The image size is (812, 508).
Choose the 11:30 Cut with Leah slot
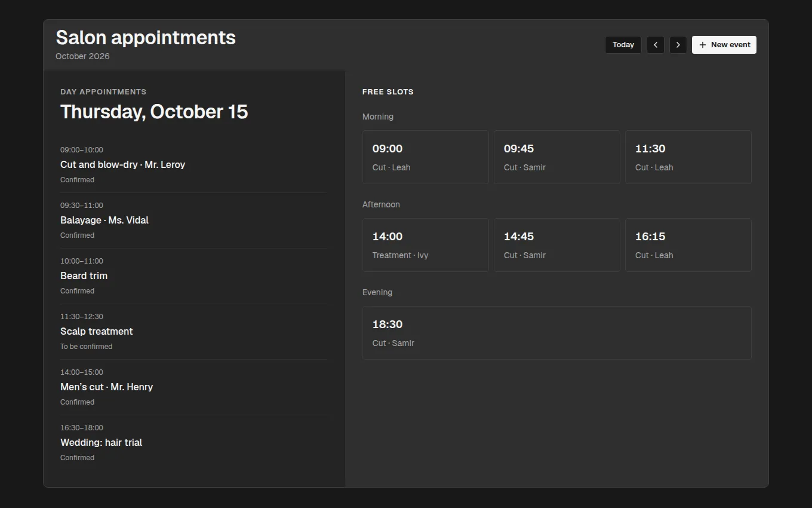pos(688,157)
